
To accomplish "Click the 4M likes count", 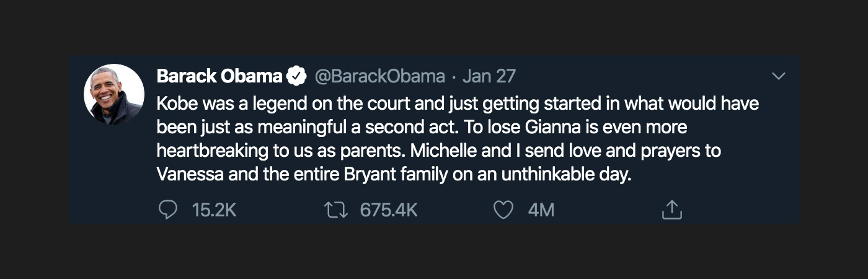I will 541,210.
